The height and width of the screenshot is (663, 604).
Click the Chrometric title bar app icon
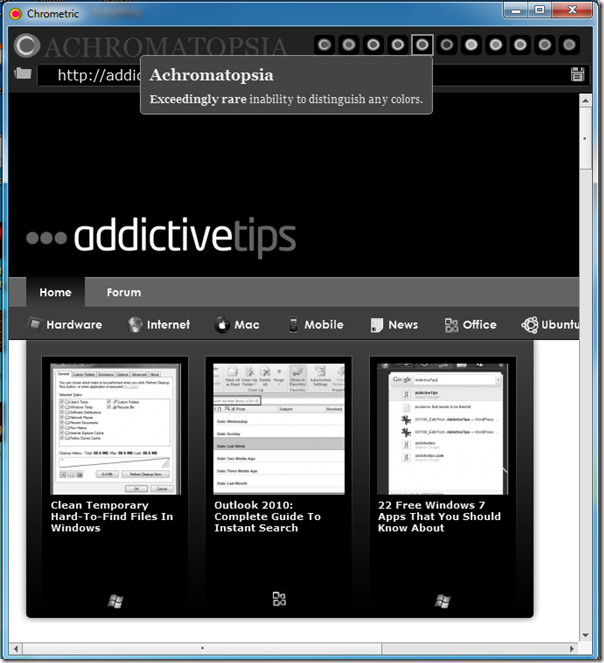pos(16,14)
